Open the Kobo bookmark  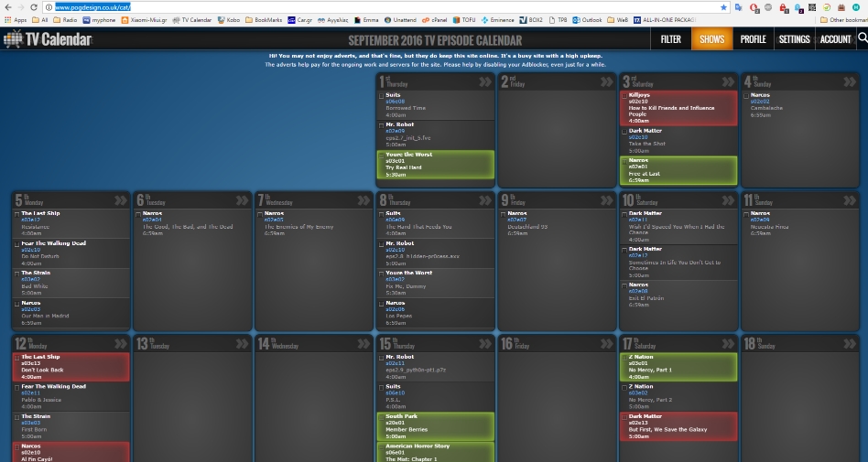(230, 19)
